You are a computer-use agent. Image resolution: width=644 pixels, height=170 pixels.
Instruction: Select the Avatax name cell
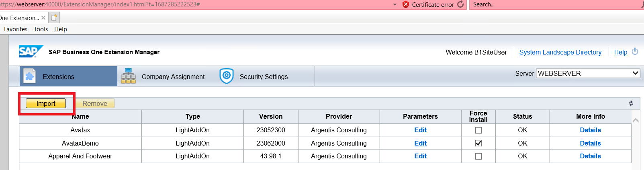(x=80, y=130)
